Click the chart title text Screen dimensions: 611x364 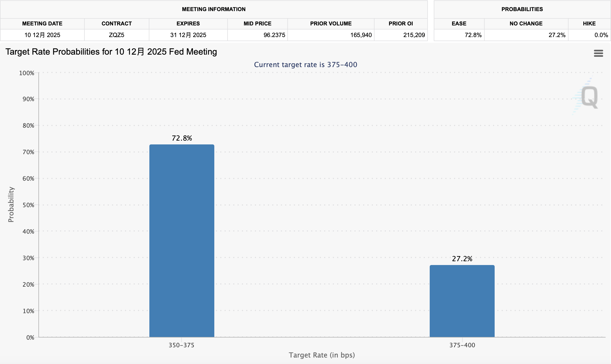pos(111,52)
